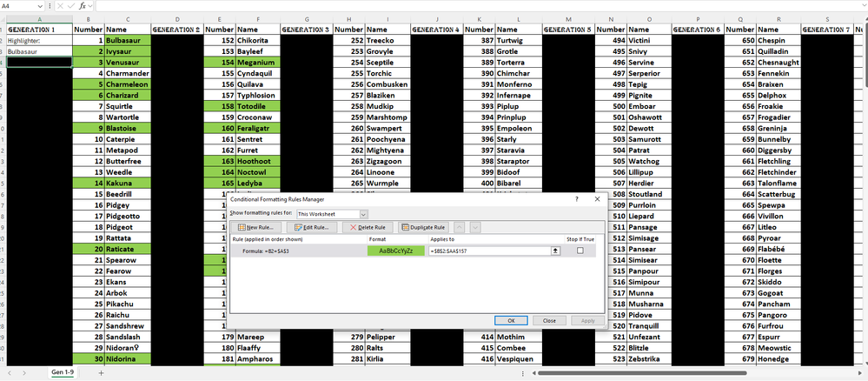Screen dimensions: 868x381
Task: Select the highlighted Blastoise cell
Action: [x=128, y=128]
